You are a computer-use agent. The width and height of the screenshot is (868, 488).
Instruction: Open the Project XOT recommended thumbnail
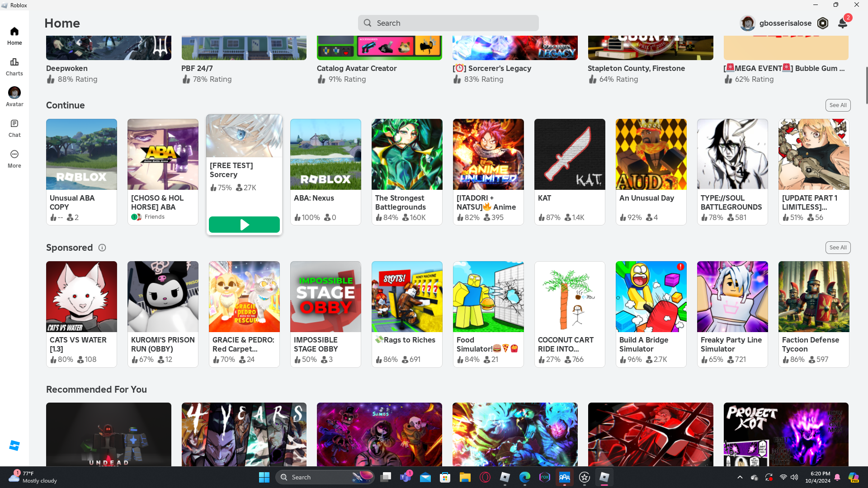pyautogui.click(x=786, y=434)
